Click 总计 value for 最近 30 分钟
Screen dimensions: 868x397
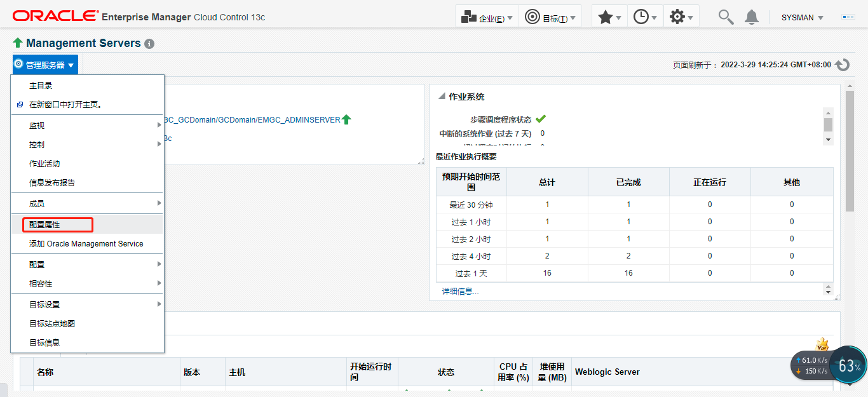pyautogui.click(x=547, y=205)
